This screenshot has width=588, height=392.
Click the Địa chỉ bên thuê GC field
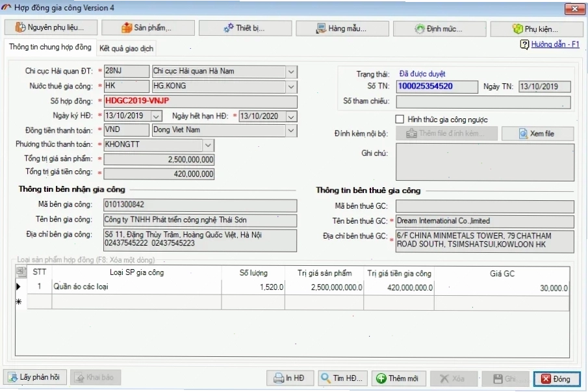(x=485, y=241)
